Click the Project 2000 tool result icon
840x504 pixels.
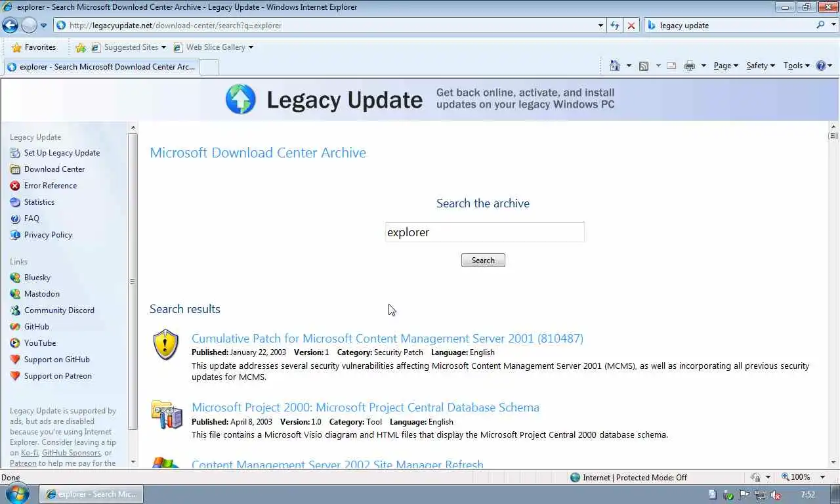166,415
